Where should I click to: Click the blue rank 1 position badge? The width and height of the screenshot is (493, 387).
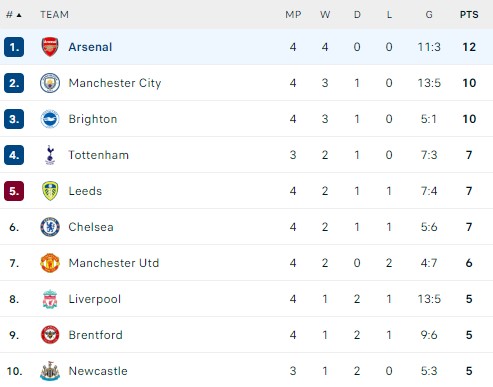point(14,47)
